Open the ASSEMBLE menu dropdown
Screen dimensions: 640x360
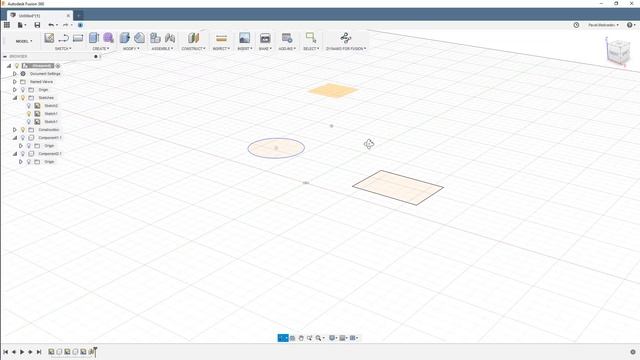(162, 49)
